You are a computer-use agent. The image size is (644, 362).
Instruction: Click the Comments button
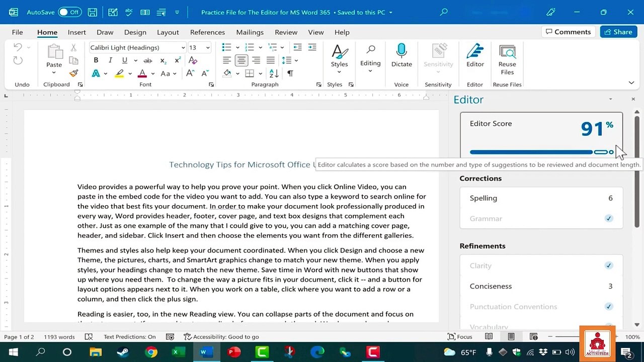568,32
